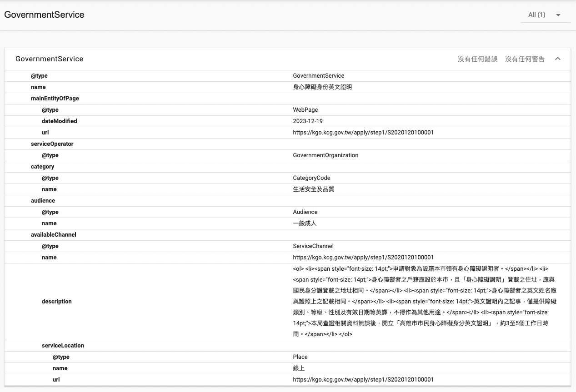Select the audience property row

point(43,201)
